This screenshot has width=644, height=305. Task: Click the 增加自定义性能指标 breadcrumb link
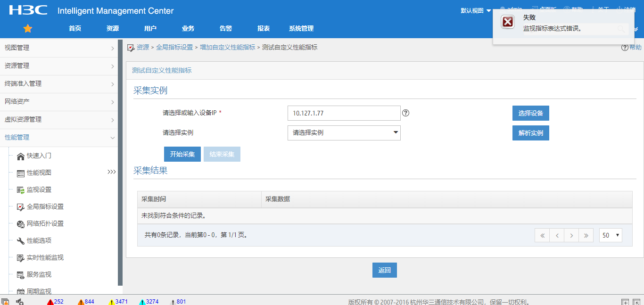227,48
